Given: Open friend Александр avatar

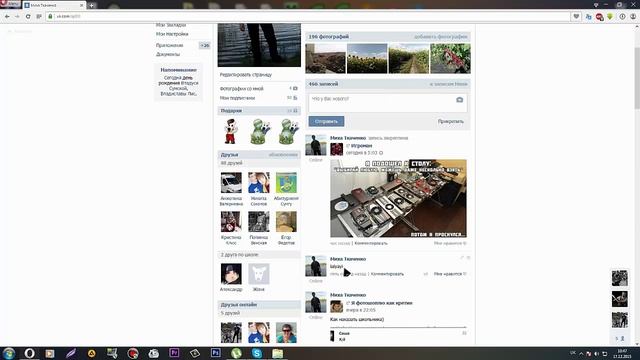Looking at the screenshot, I should pos(231,273).
